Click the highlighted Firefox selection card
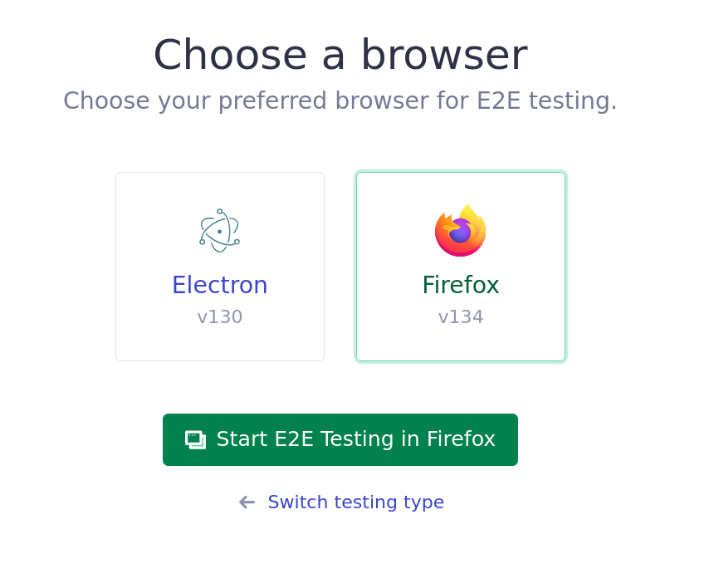719x588 pixels. (460, 266)
